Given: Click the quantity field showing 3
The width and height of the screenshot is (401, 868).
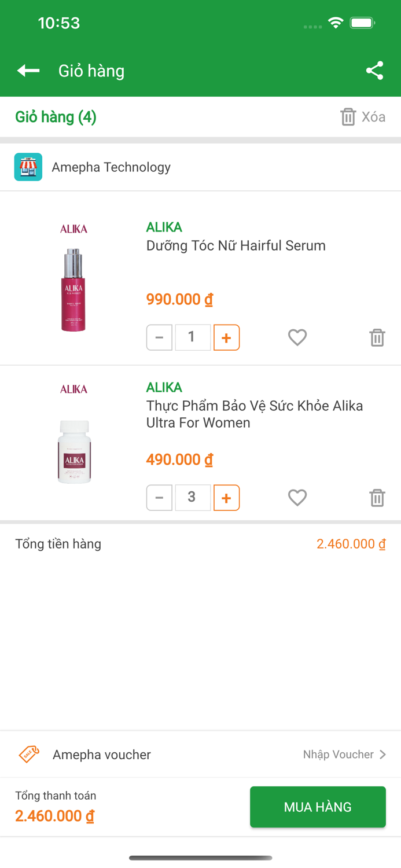Looking at the screenshot, I should click(x=193, y=497).
